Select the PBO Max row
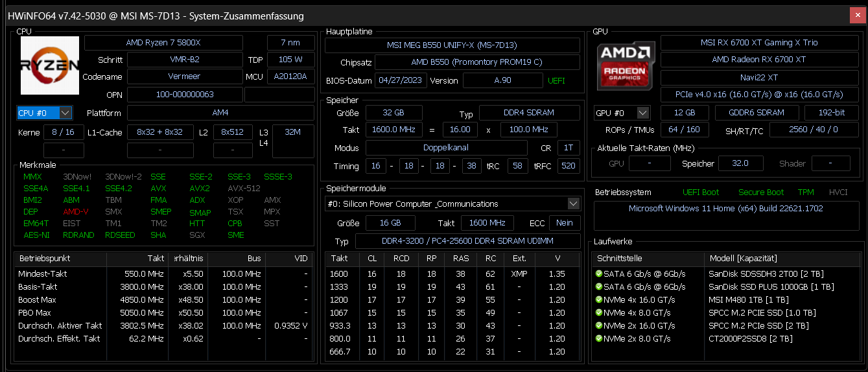 coord(164,312)
